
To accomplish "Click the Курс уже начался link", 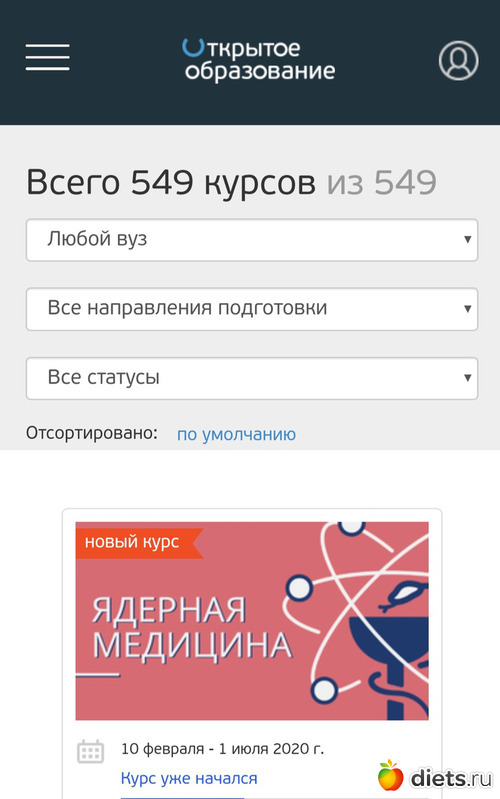I will pos(189,778).
